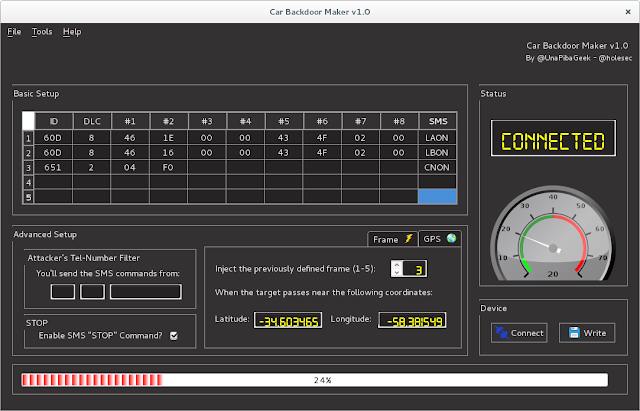Click the LBON SMS cell
The width and height of the screenshot is (640, 411).
[437, 153]
